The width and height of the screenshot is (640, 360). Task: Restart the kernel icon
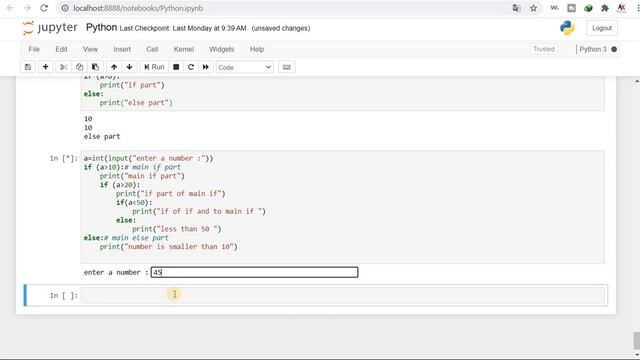tap(191, 67)
